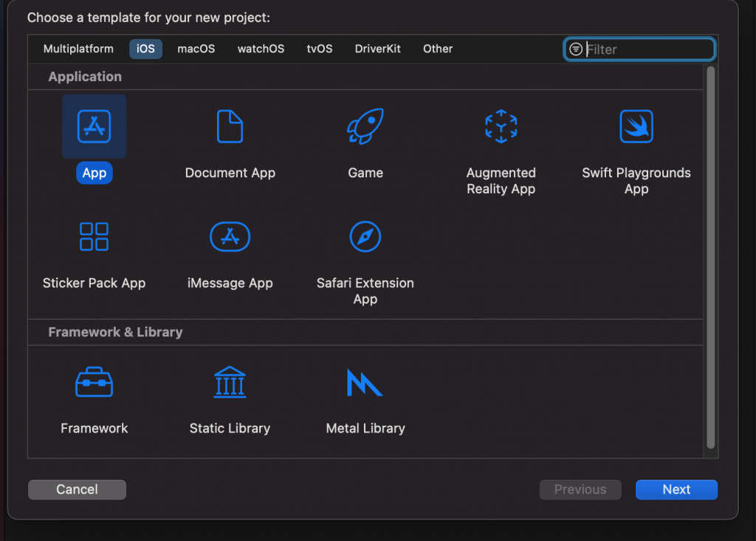Select the Safari Extension App compass icon
756x541 pixels.
tap(365, 236)
